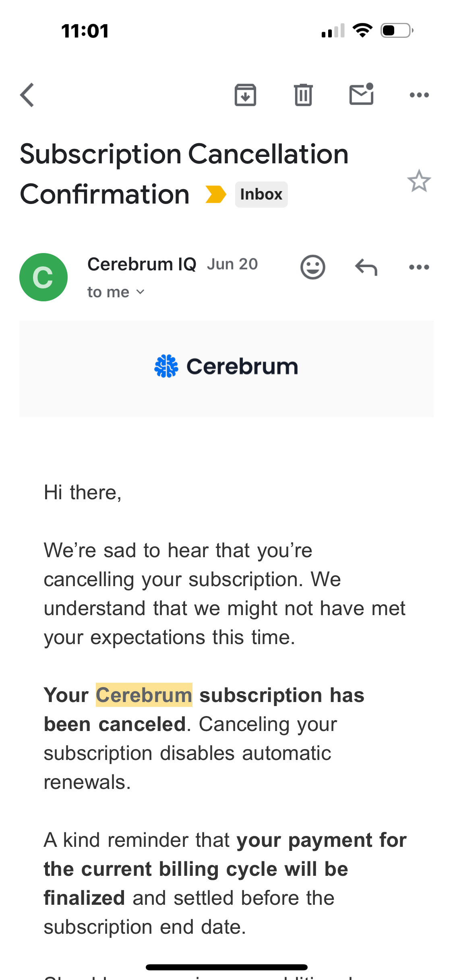The width and height of the screenshot is (453, 980).
Task: Open top toolbar more options menu
Action: coord(419,95)
